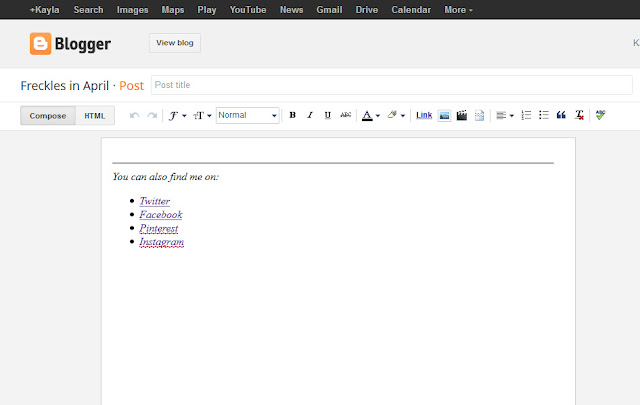Open the text background highlight color picker
The image size is (640, 405).
pos(396,116)
